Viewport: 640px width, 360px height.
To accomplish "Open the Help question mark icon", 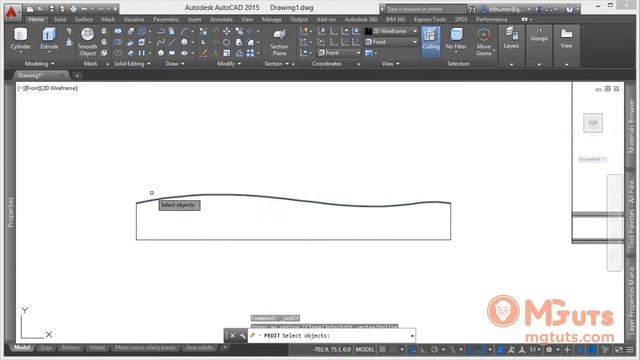I will pos(569,9).
